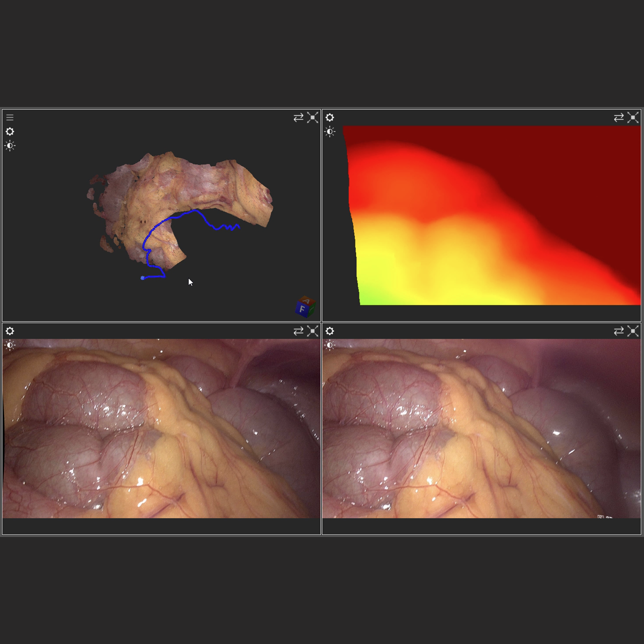Click the orientation cube in the 3D view

click(305, 308)
